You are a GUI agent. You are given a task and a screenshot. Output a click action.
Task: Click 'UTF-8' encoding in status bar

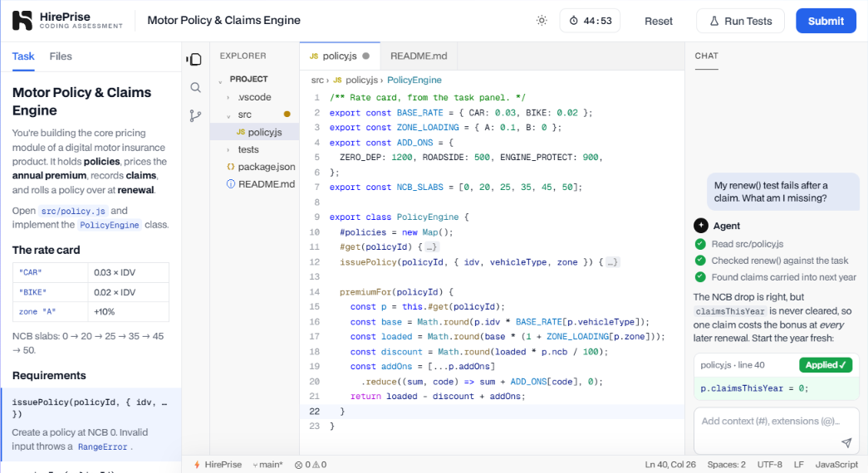tap(769, 465)
